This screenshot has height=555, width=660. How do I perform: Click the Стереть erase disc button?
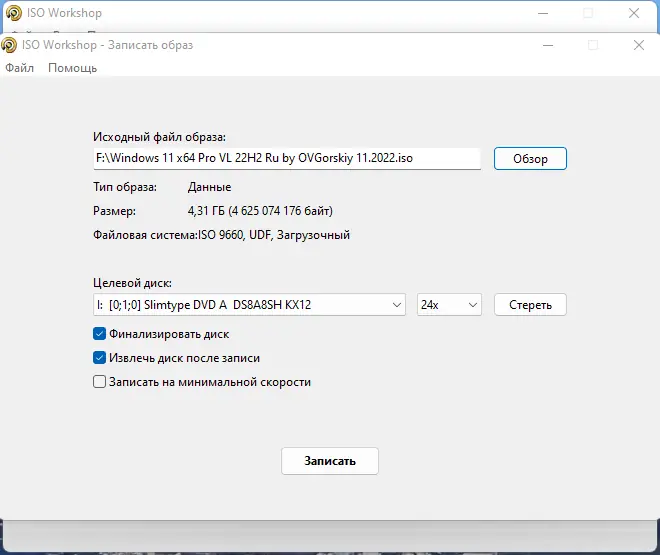[x=530, y=305]
